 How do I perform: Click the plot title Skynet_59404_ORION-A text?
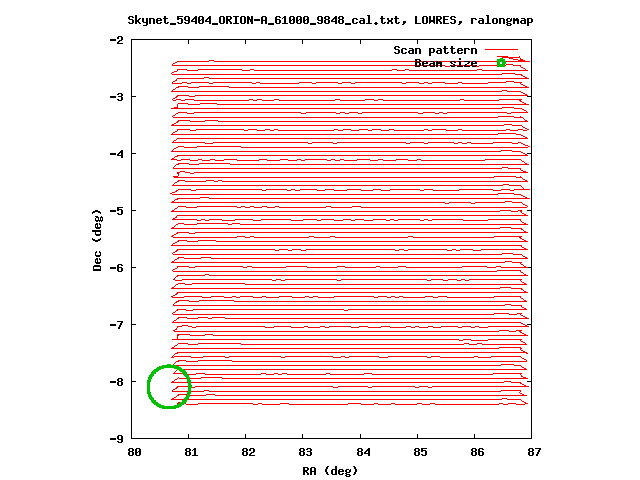pos(330,20)
